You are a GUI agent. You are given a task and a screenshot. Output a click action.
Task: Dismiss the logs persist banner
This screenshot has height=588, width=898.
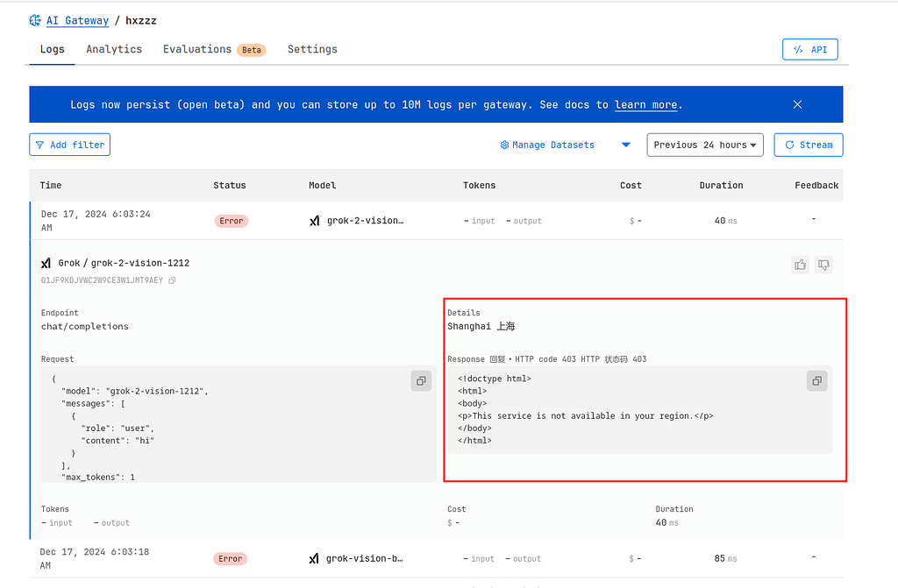pyautogui.click(x=797, y=104)
